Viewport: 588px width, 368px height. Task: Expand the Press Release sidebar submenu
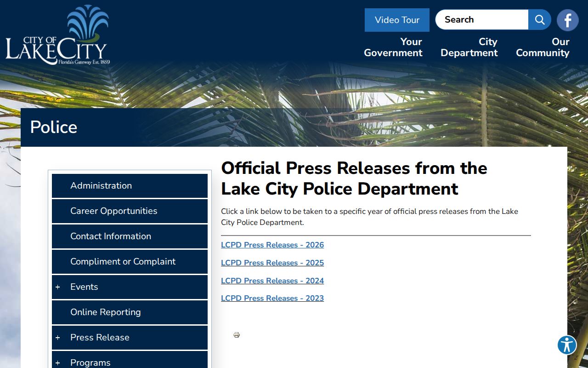[58, 338]
